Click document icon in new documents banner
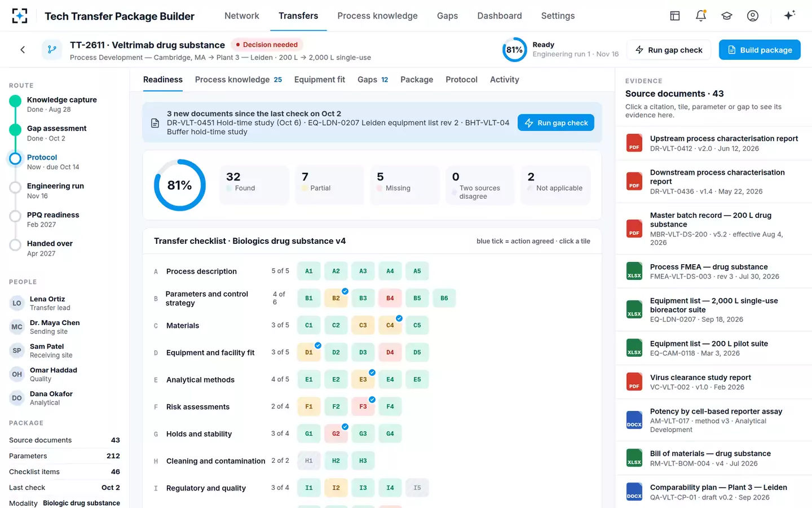This screenshot has width=812, height=508. 155,123
